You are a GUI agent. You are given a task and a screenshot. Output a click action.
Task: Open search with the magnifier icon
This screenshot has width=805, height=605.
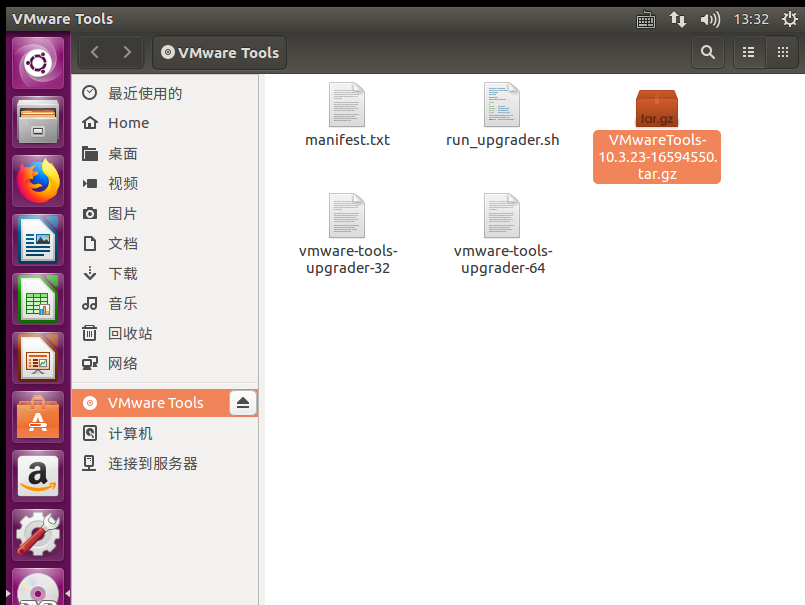pos(707,52)
